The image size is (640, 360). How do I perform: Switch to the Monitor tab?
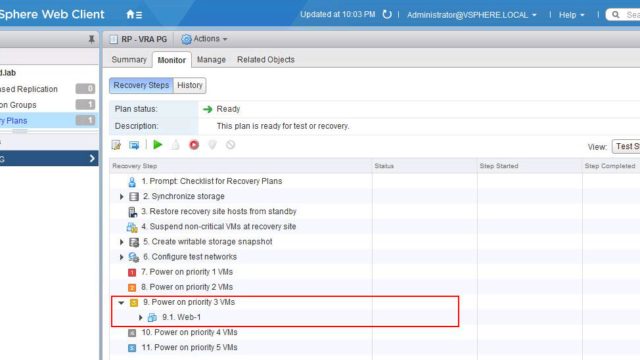[171, 60]
